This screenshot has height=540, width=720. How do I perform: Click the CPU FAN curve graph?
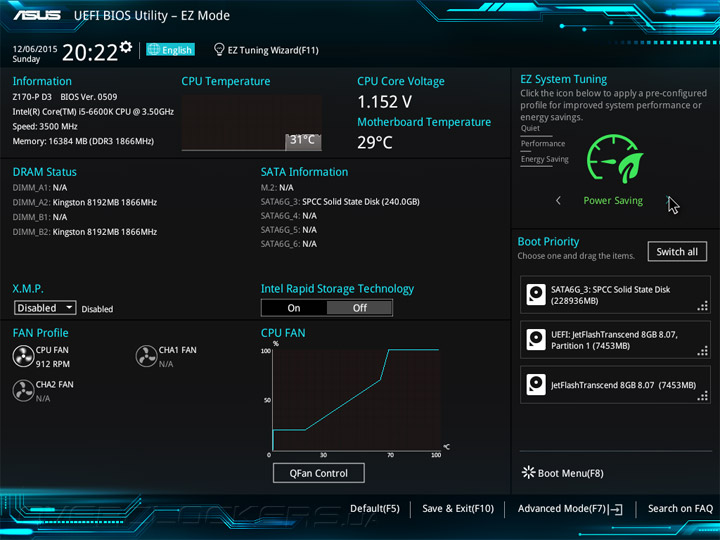(357, 400)
